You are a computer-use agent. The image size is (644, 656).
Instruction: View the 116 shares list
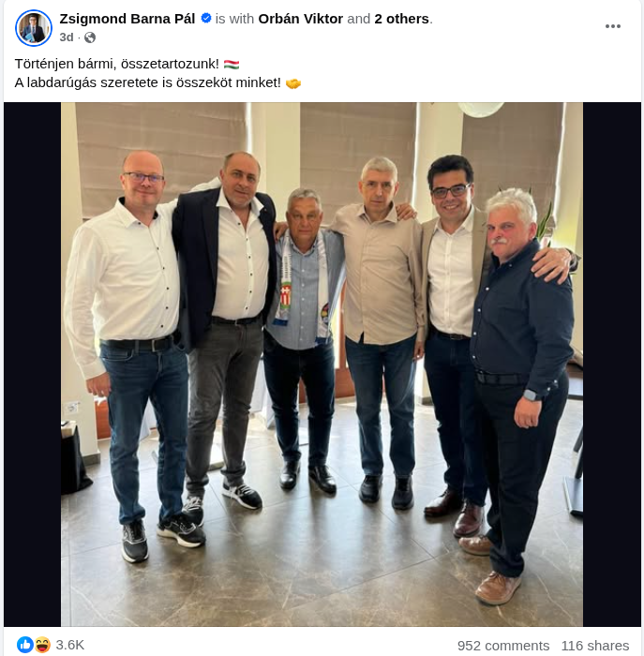coord(595,646)
